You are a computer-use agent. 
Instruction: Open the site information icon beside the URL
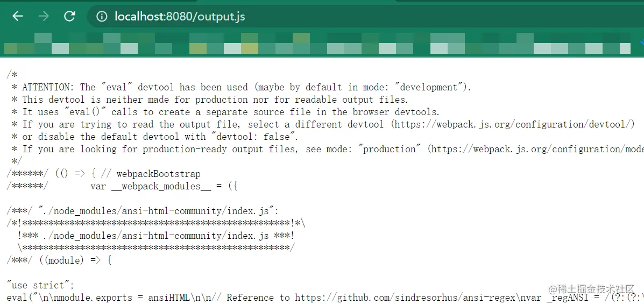click(x=102, y=17)
